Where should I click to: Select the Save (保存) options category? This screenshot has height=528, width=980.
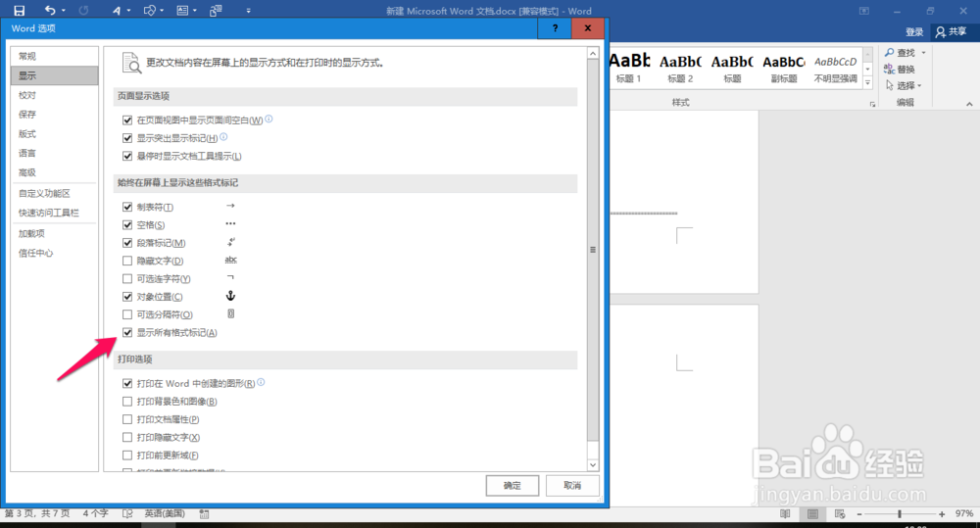[x=54, y=115]
